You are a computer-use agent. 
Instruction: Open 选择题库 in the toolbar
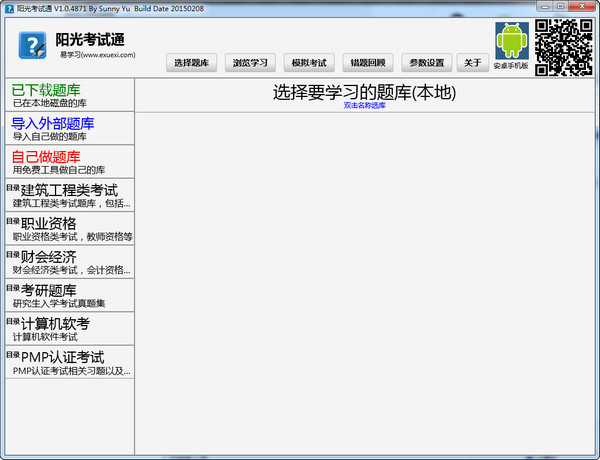click(191, 63)
